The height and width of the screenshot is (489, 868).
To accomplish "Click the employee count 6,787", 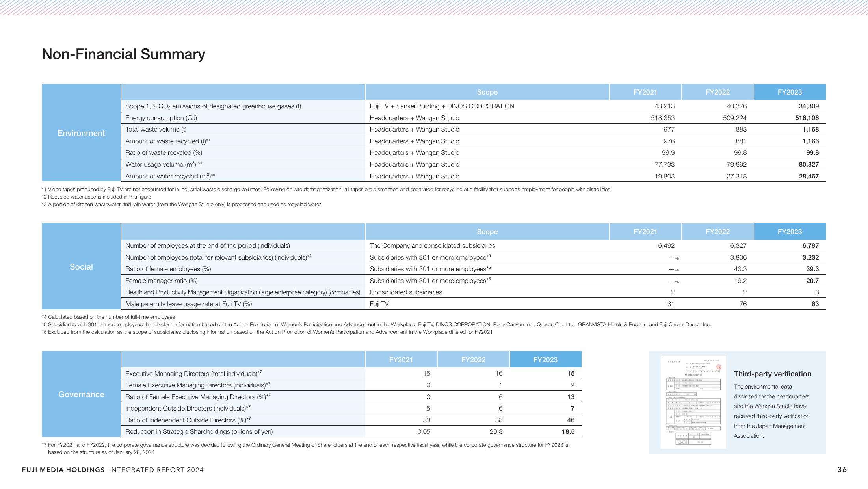I will (810, 245).
